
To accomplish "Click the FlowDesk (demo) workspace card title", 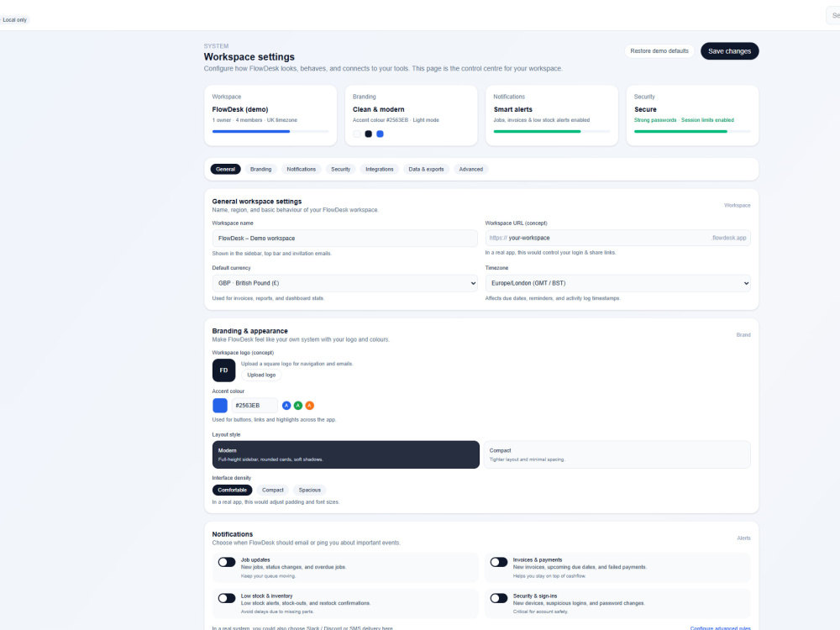I will (x=240, y=109).
